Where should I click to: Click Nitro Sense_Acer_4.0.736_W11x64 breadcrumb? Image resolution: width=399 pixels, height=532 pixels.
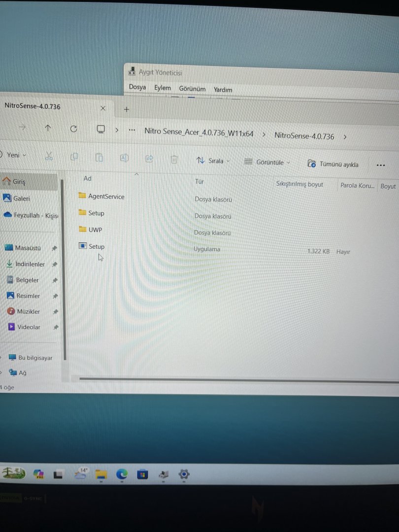(199, 132)
